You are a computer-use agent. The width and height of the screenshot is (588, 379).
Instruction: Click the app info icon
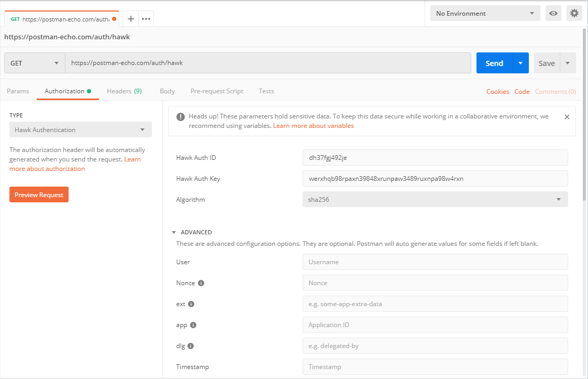click(x=193, y=326)
